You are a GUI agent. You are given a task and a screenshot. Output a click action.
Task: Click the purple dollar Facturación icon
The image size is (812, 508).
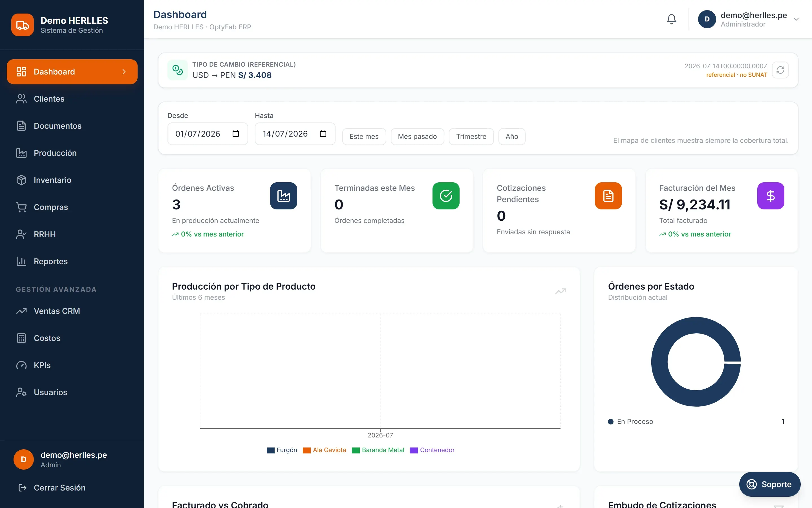click(x=771, y=196)
